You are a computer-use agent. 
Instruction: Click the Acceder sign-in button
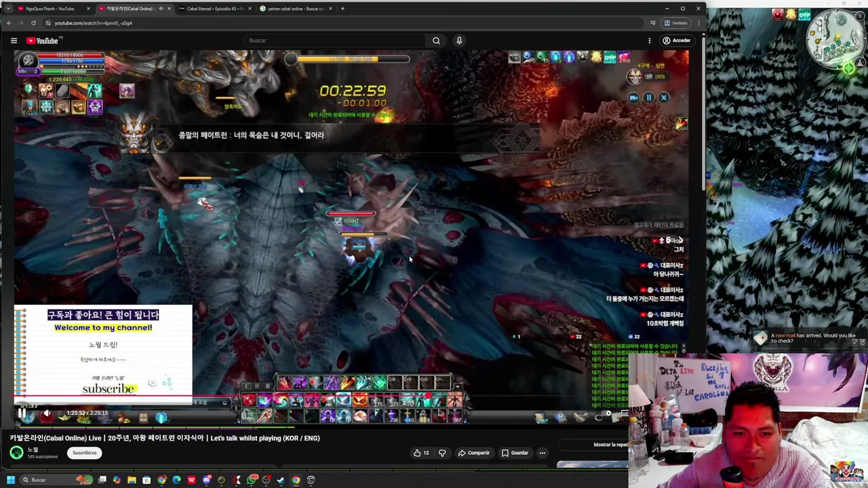click(676, 41)
